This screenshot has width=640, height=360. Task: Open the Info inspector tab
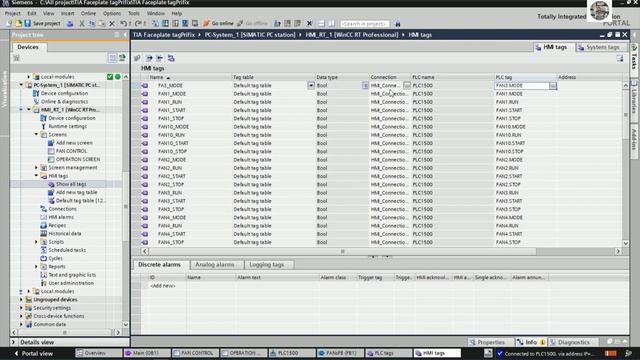tap(531, 342)
